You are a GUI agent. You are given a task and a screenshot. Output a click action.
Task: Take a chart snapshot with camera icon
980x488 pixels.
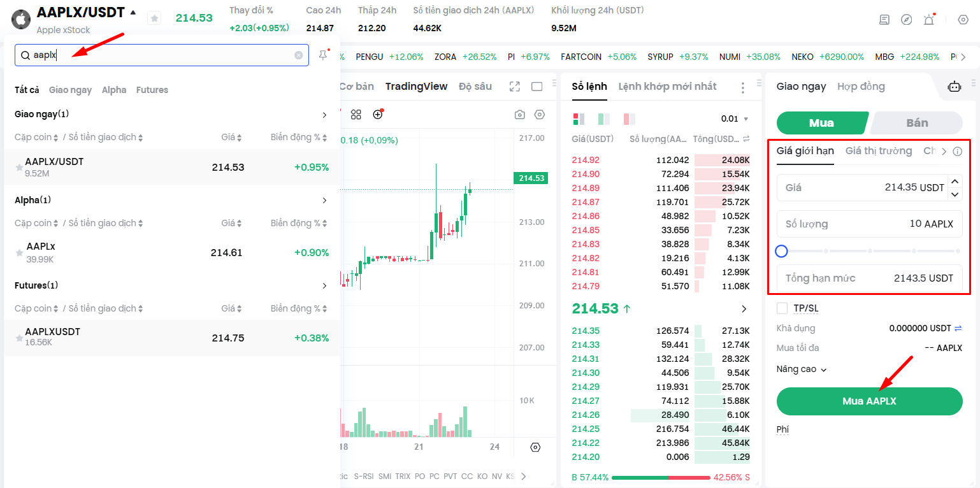click(520, 115)
